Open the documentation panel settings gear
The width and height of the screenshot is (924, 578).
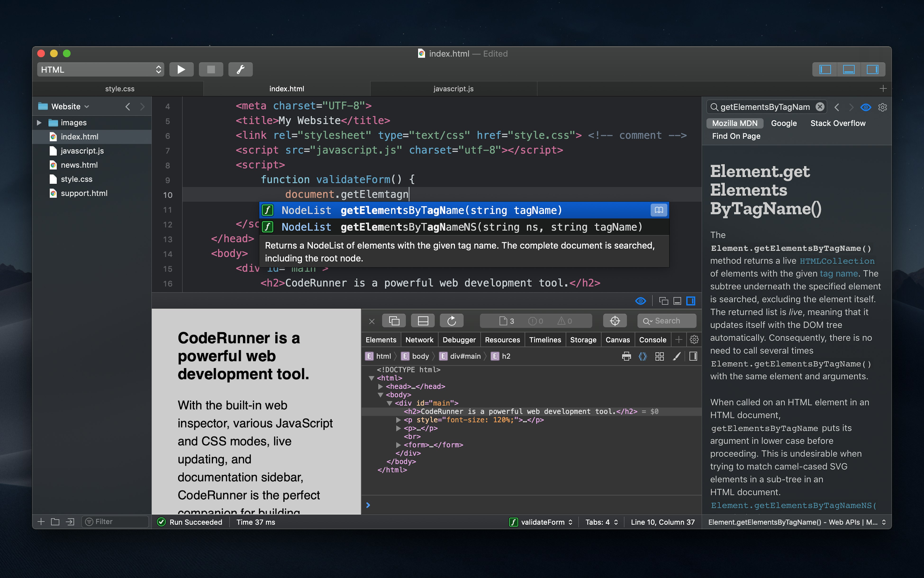pyautogui.click(x=882, y=107)
